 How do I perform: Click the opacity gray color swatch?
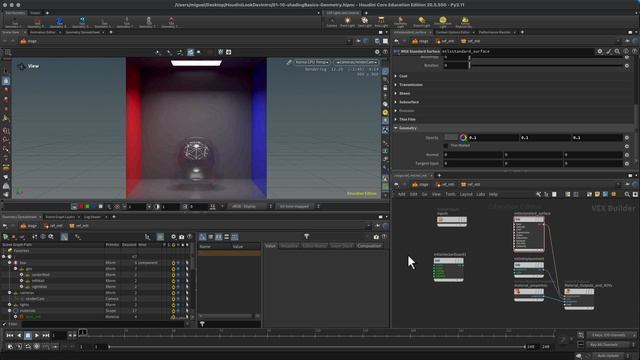tap(451, 138)
